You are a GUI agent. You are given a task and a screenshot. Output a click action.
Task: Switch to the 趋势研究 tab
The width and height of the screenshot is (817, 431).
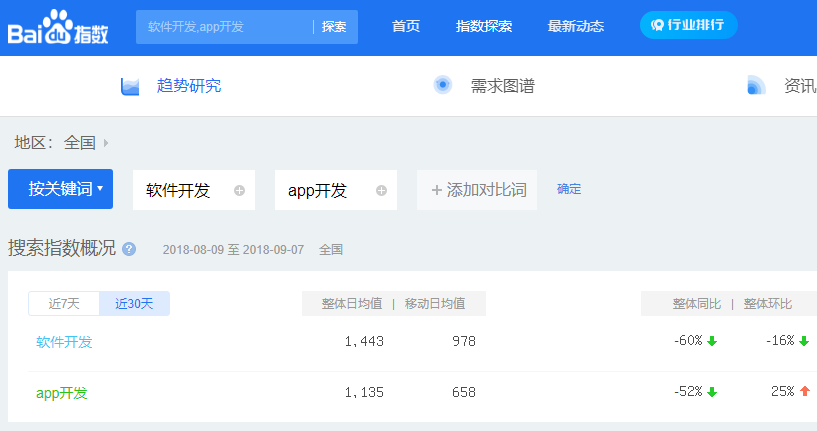189,86
